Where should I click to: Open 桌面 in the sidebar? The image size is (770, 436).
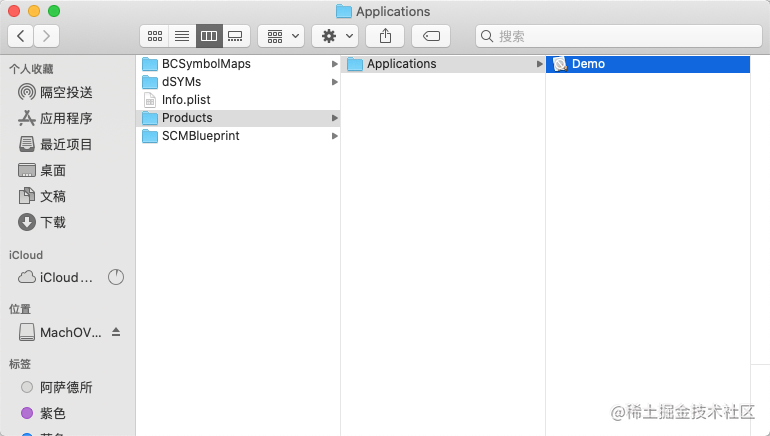pyautogui.click(x=42, y=170)
